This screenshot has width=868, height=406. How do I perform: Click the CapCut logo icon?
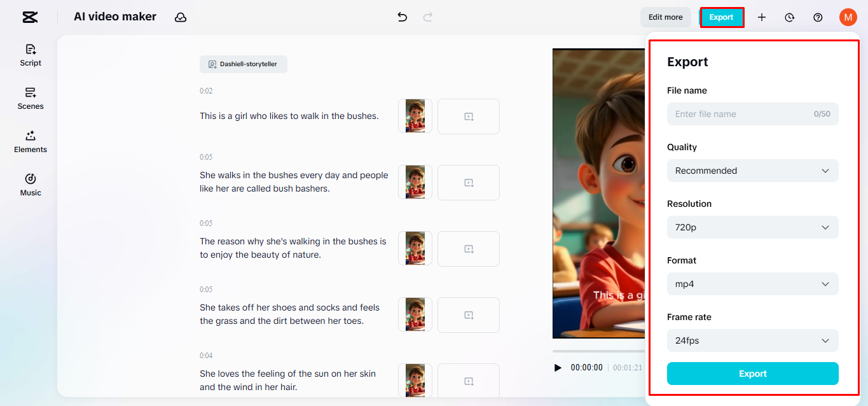tap(30, 17)
